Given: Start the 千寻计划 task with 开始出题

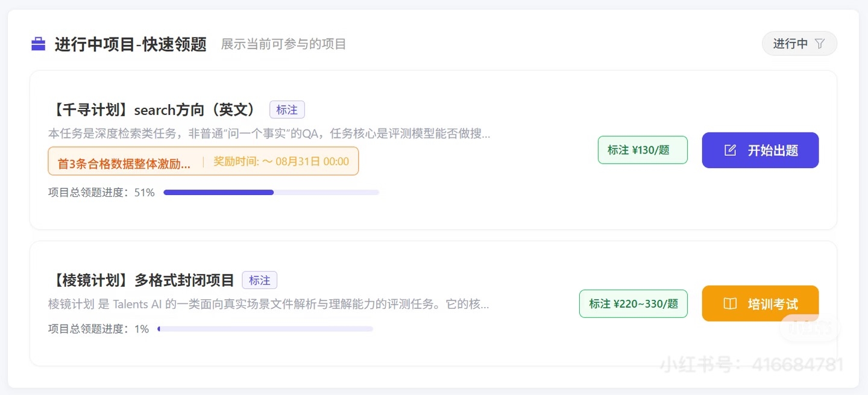Looking at the screenshot, I should [x=760, y=150].
